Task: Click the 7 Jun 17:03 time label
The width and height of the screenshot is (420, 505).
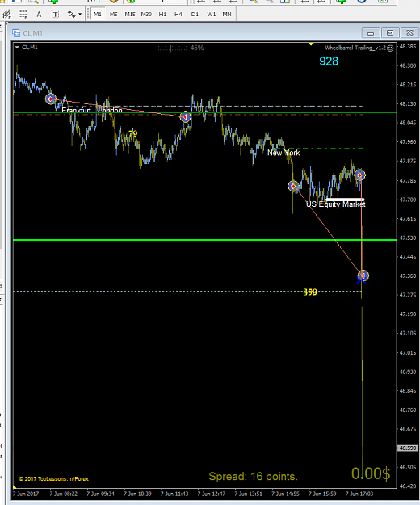Action: click(x=359, y=494)
